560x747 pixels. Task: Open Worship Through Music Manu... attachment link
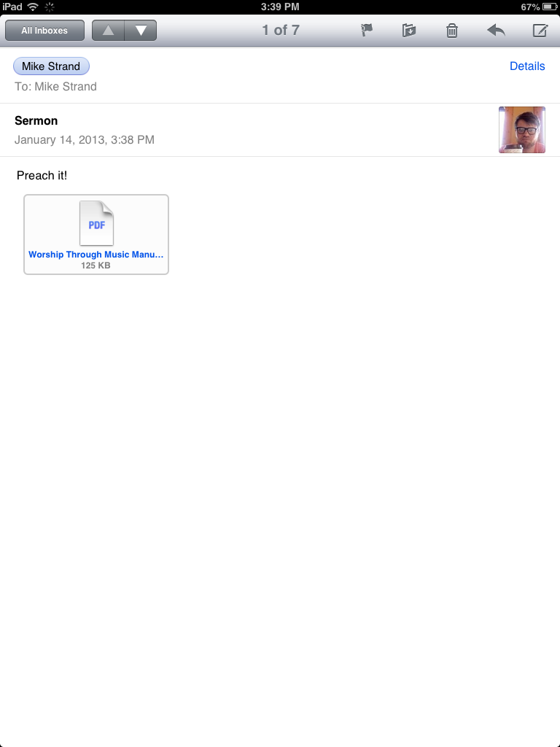point(96,255)
